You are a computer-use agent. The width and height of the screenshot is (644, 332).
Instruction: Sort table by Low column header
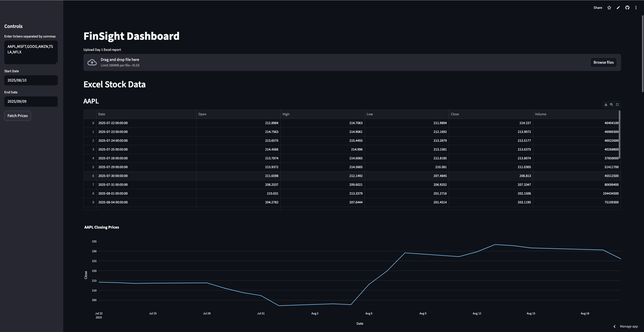[x=407, y=114]
